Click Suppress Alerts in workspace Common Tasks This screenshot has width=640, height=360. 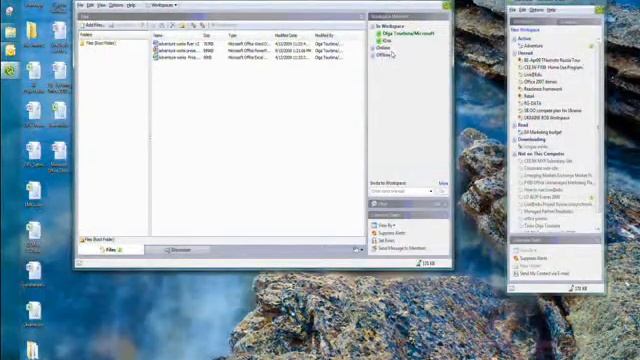388,233
